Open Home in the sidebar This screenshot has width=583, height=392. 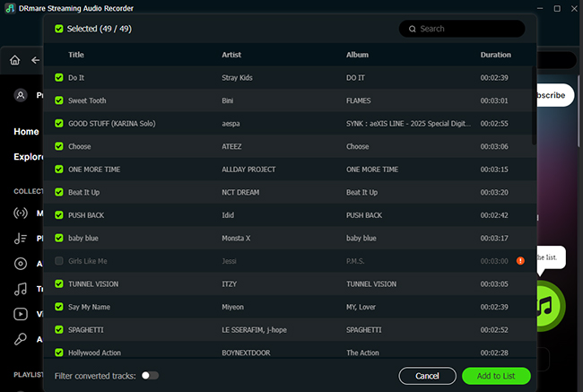[x=26, y=132]
